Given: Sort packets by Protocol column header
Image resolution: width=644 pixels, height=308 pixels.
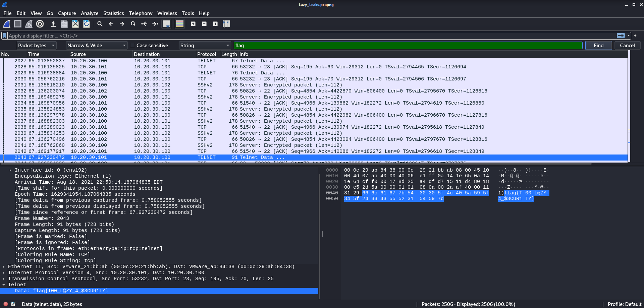Looking at the screenshot, I should click(x=208, y=54).
